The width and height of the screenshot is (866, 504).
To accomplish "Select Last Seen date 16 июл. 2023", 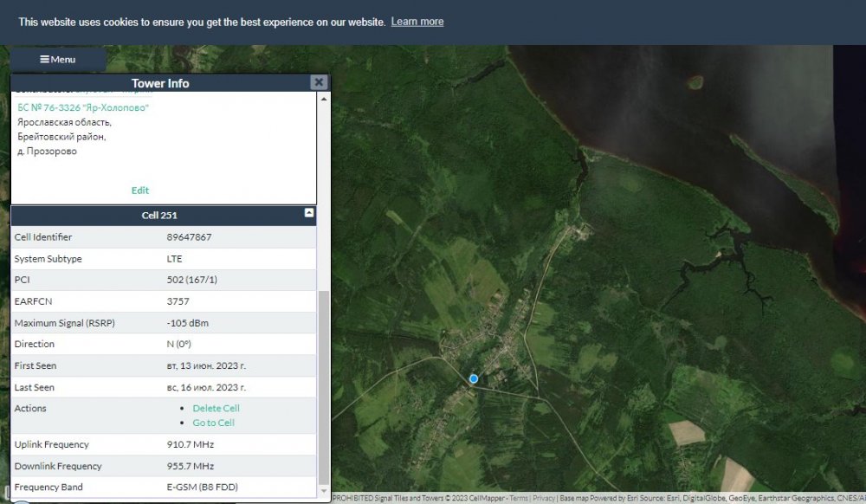I will (206, 387).
